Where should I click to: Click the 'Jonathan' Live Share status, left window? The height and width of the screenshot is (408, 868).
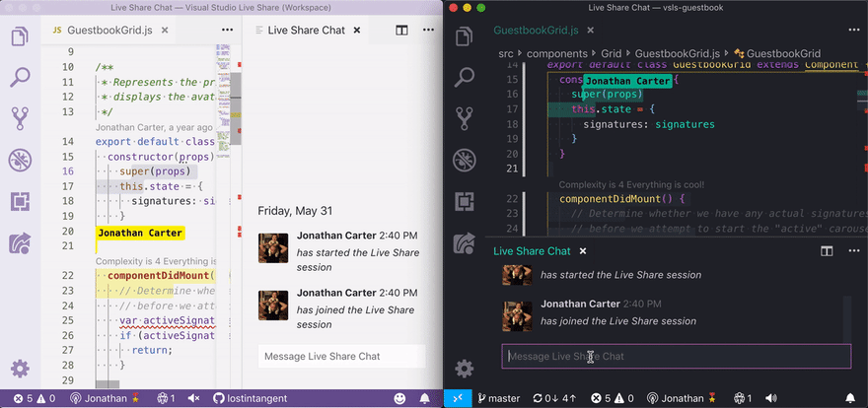point(105,398)
